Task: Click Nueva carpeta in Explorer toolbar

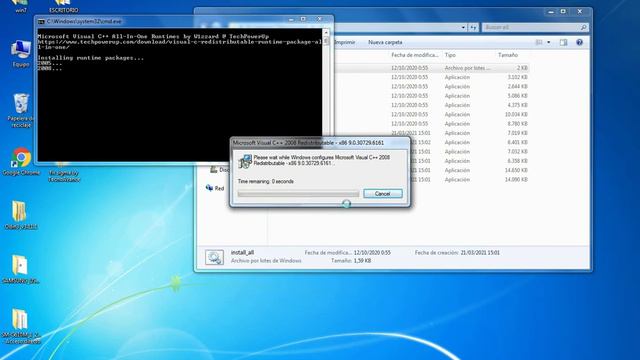Action: [x=385, y=42]
